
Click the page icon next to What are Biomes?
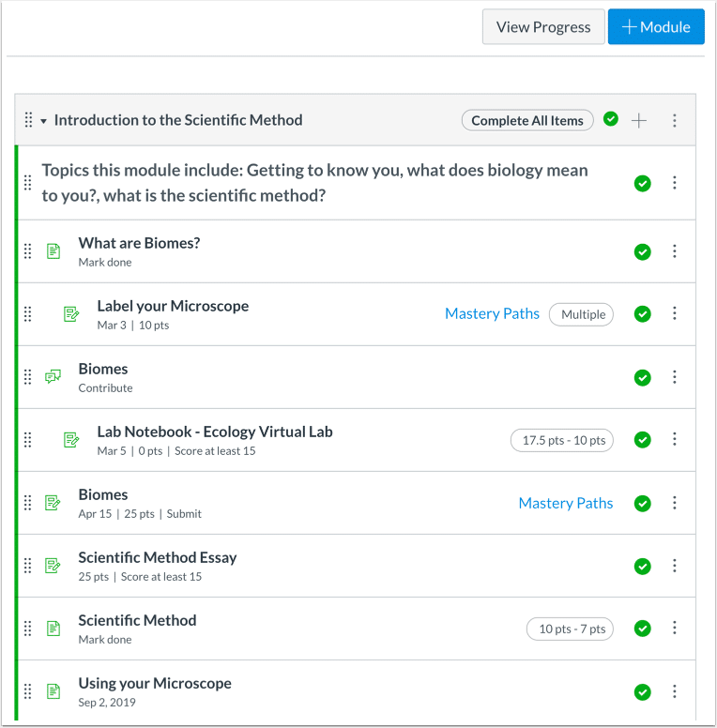[53, 251]
